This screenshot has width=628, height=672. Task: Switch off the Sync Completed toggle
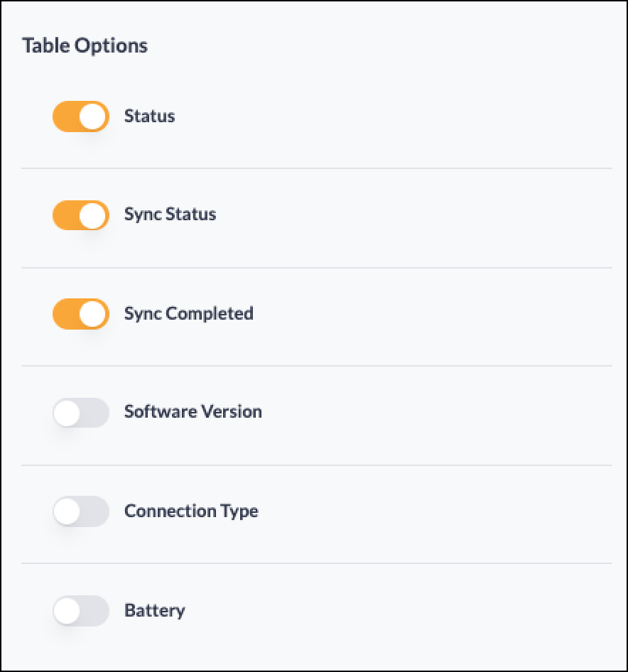81,314
